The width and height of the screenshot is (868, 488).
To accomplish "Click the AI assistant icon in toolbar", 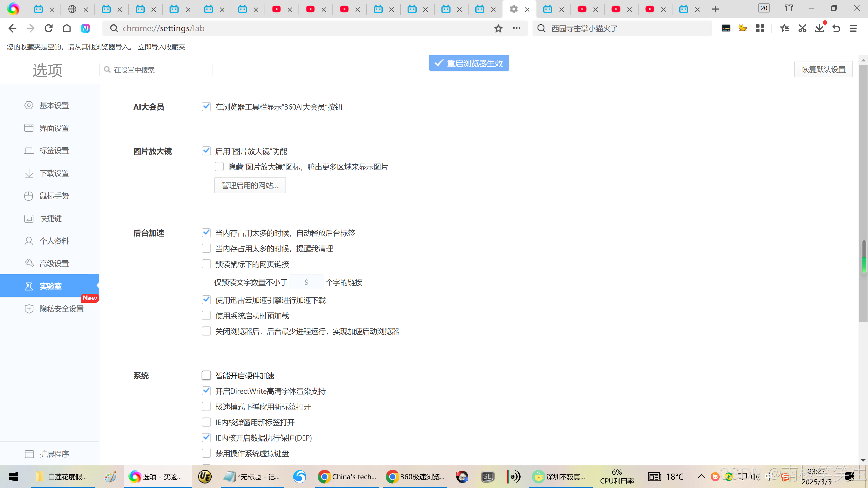I will pos(85,28).
